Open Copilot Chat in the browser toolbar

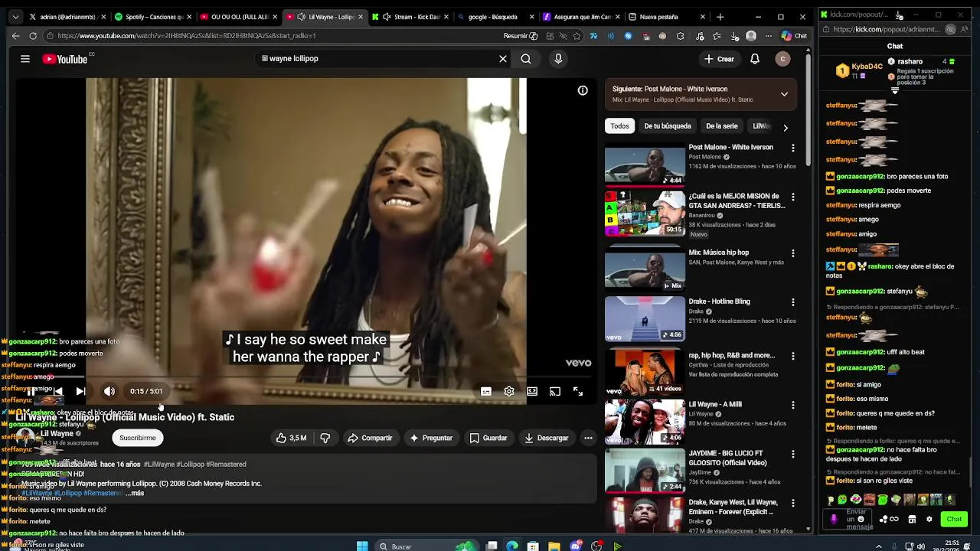[x=794, y=36]
